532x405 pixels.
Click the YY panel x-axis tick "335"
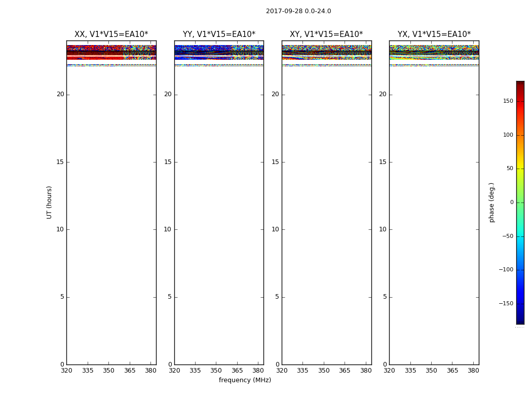195,371
